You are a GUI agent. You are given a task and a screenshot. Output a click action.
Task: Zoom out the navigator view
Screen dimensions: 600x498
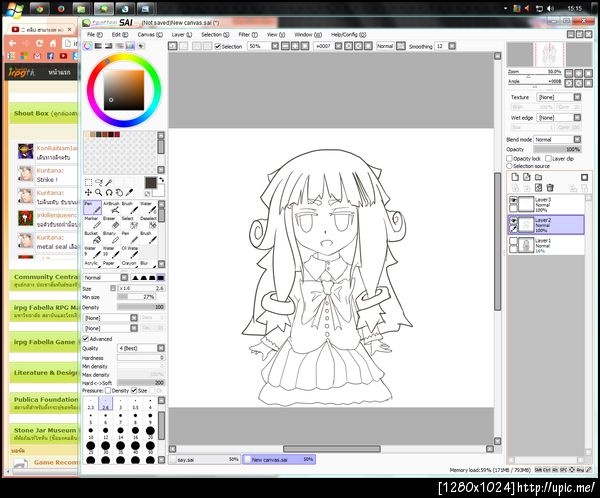569,73
